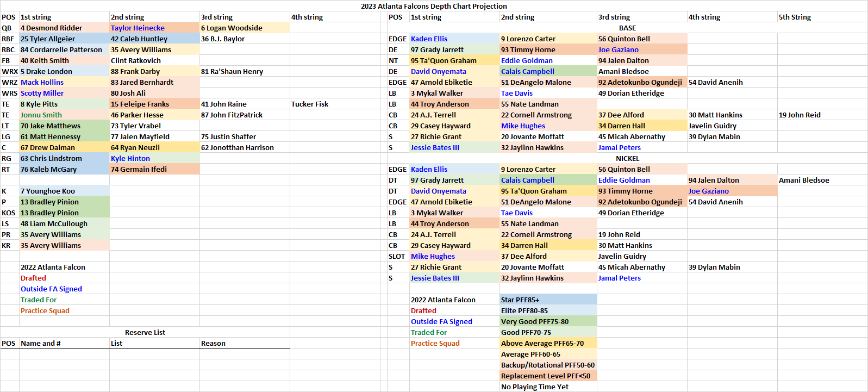Viewport: 868px width, 392px height.
Task: Select the '25 Tyler Allgeier' cell
Action: (x=64, y=39)
